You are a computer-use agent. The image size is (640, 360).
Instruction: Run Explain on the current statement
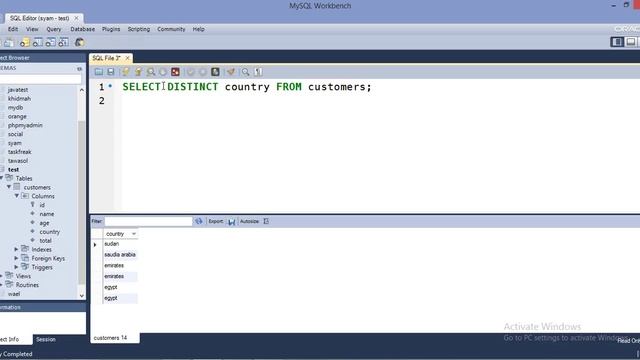point(151,72)
